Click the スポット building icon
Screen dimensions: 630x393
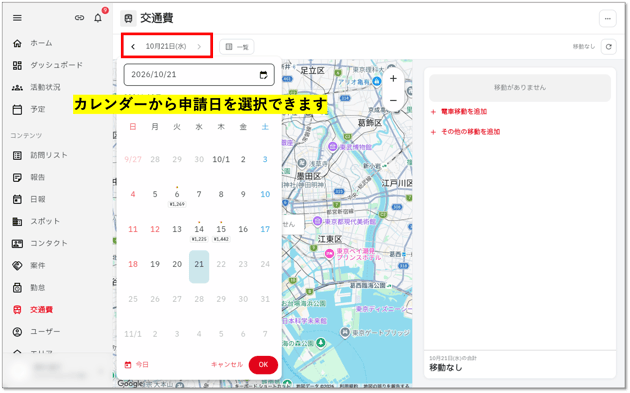[17, 221]
